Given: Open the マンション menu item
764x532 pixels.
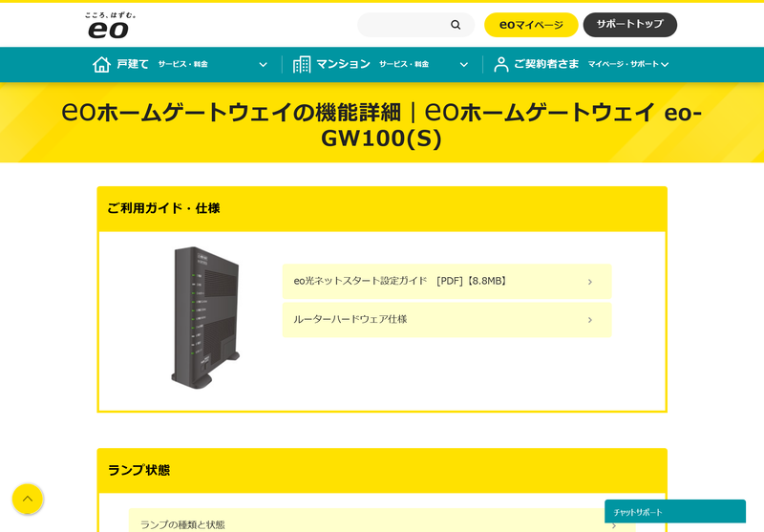Looking at the screenshot, I should pyautogui.click(x=344, y=64).
